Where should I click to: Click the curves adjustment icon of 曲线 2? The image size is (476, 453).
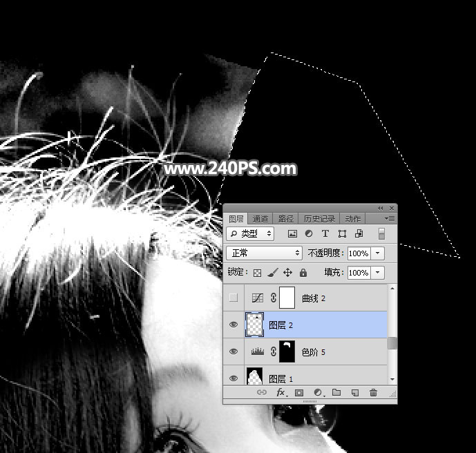tap(258, 298)
